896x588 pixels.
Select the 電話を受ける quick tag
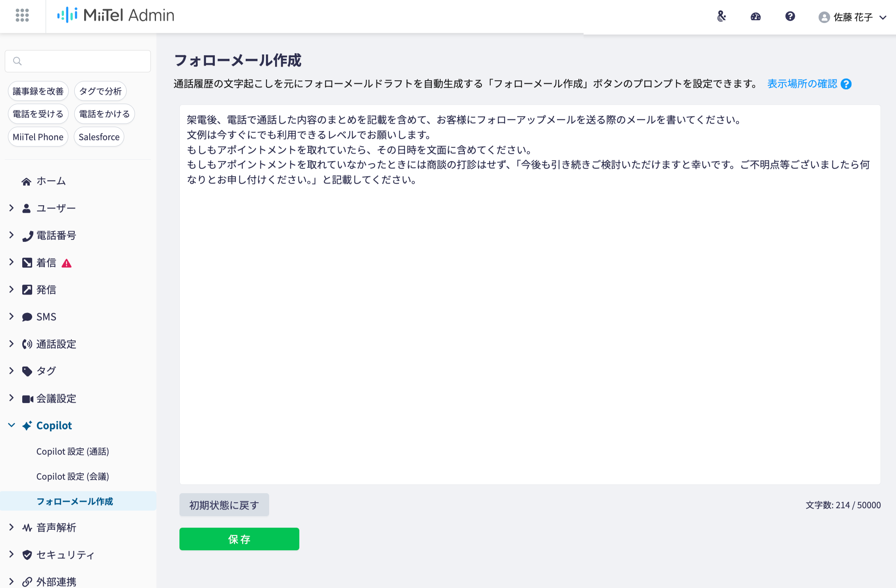(x=38, y=114)
